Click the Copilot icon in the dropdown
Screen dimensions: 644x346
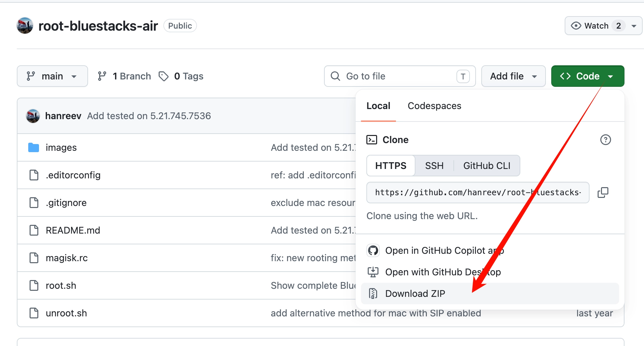click(373, 250)
